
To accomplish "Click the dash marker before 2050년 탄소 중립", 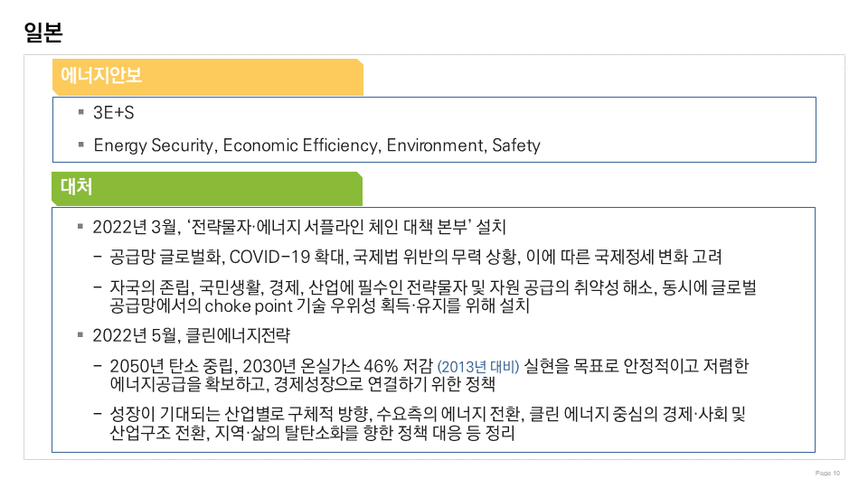I will (x=97, y=367).
